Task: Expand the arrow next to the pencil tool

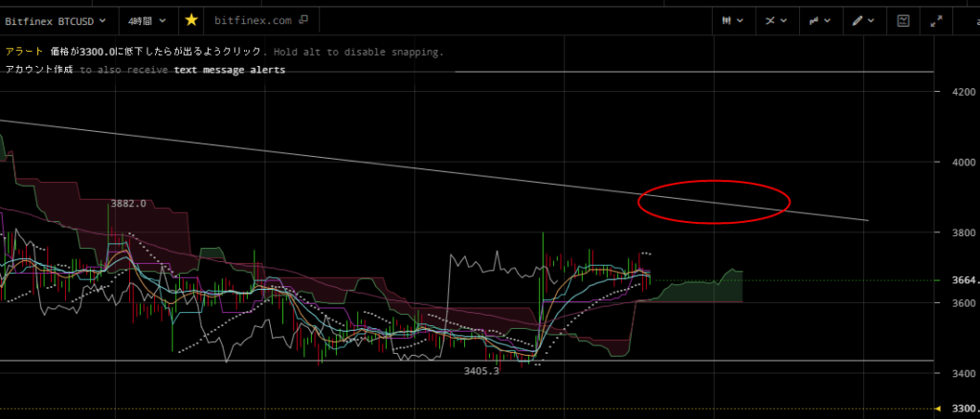Action: (871, 19)
